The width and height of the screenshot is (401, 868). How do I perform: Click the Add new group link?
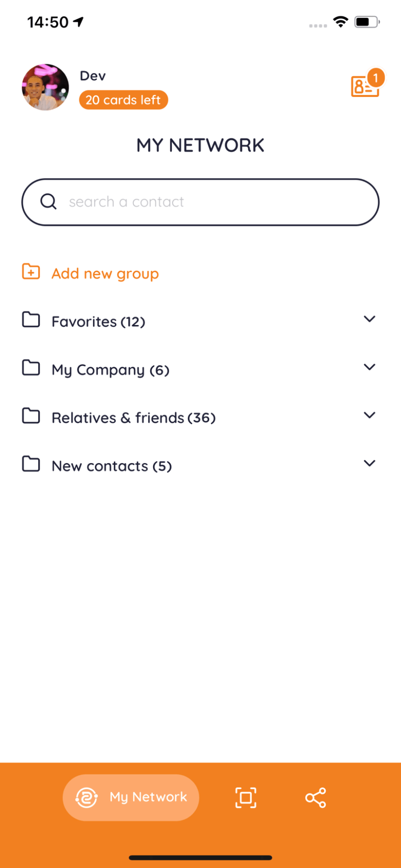[x=105, y=273]
